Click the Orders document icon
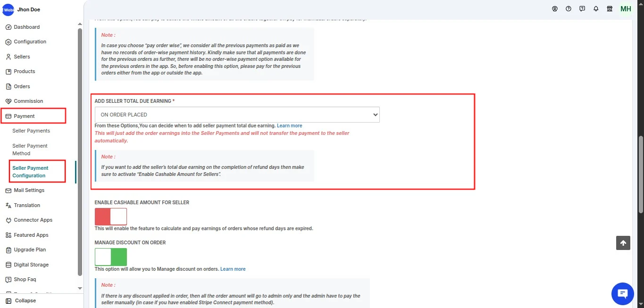644x308 pixels. (8, 86)
